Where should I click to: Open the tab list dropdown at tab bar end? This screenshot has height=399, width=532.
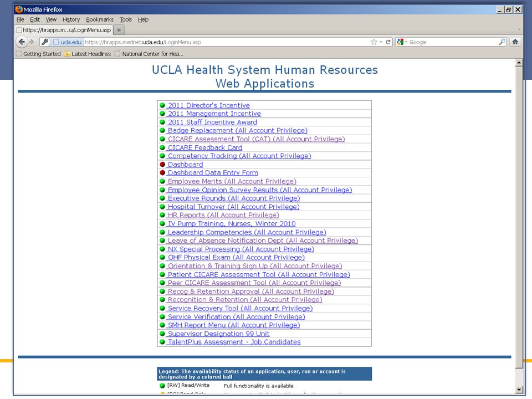(x=519, y=30)
